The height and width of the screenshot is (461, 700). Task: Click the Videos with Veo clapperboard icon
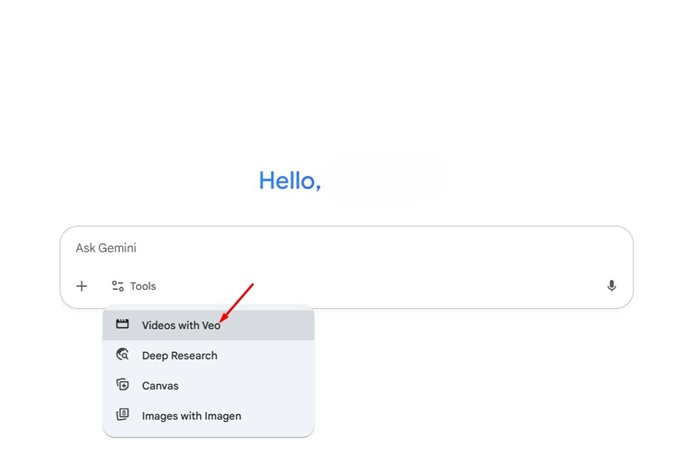tap(122, 324)
